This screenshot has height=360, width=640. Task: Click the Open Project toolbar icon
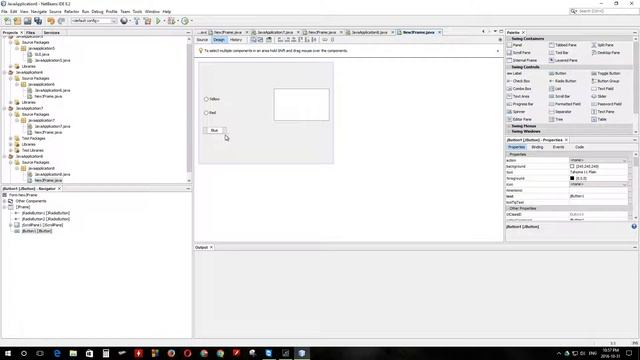(27, 21)
